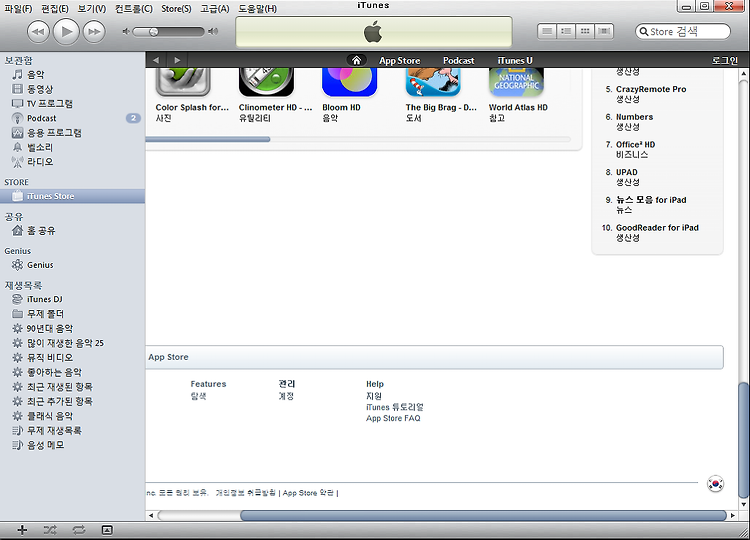Viewport: 750px width, 540px height.
Task: Click the next track fast-forward button
Action: pos(94,32)
